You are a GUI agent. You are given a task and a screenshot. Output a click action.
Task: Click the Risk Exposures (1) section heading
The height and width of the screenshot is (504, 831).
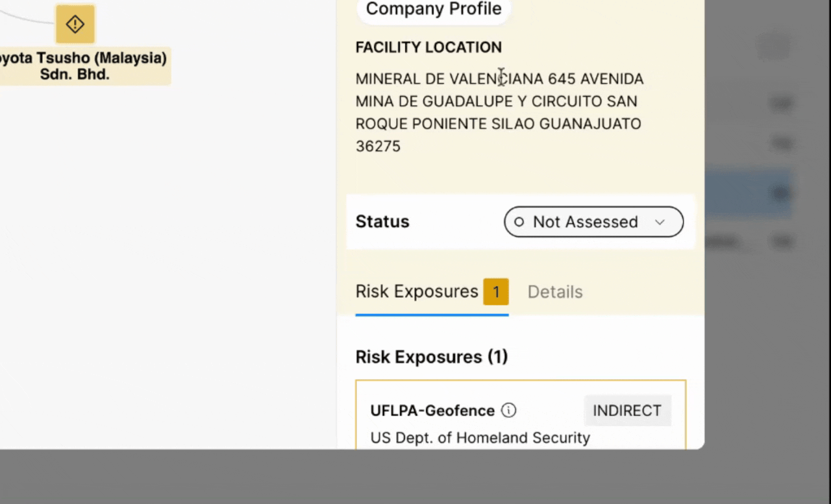click(431, 357)
